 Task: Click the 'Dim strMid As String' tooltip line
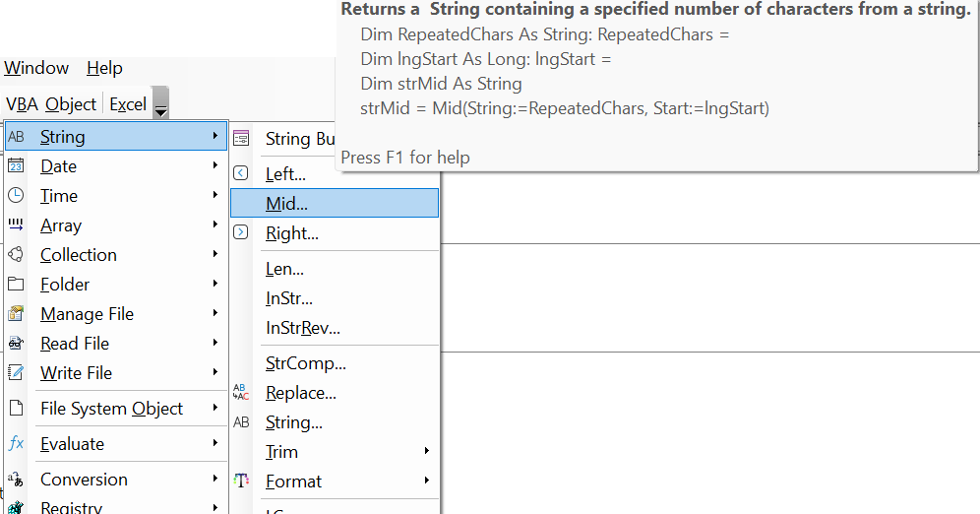441,83
